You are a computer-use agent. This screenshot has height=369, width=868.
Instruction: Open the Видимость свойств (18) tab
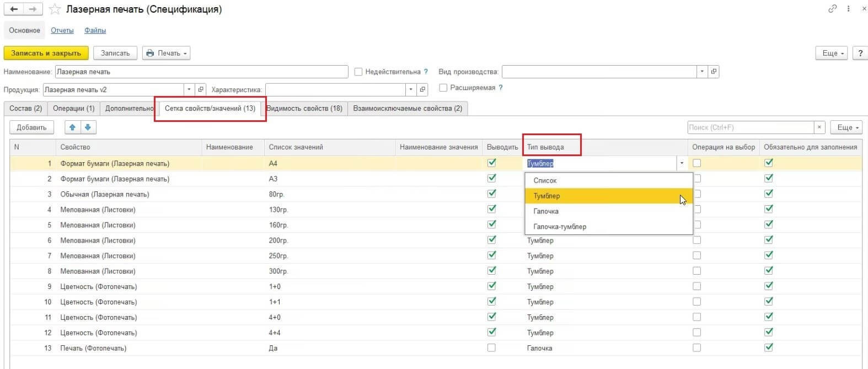point(304,108)
